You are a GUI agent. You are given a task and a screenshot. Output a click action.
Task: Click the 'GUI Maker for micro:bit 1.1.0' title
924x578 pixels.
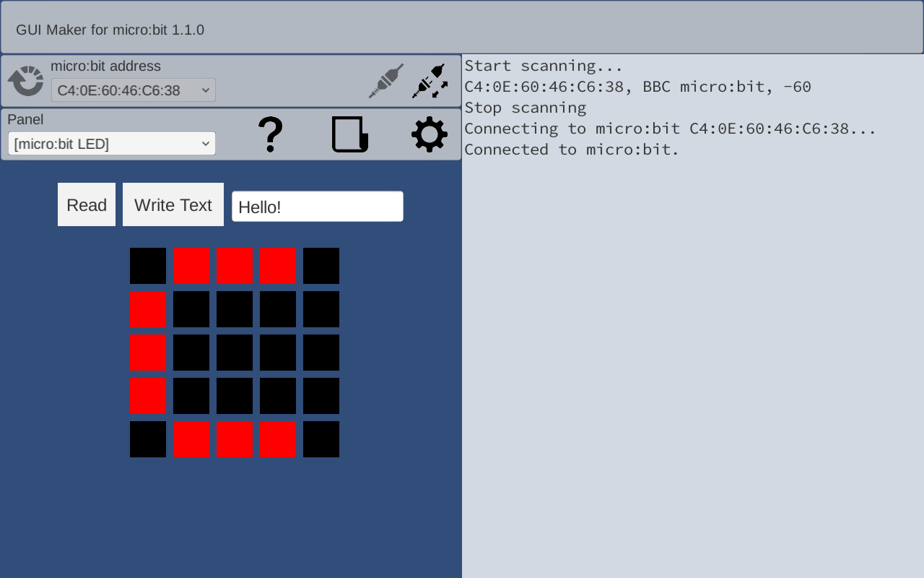pyautogui.click(x=110, y=30)
